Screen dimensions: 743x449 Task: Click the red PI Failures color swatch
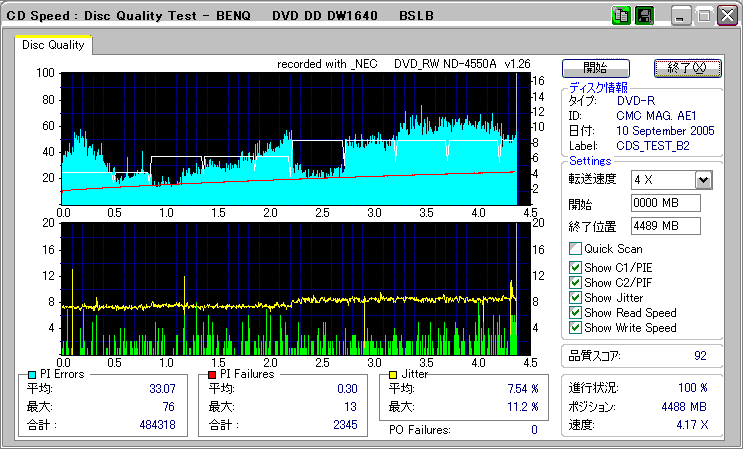tap(212, 375)
